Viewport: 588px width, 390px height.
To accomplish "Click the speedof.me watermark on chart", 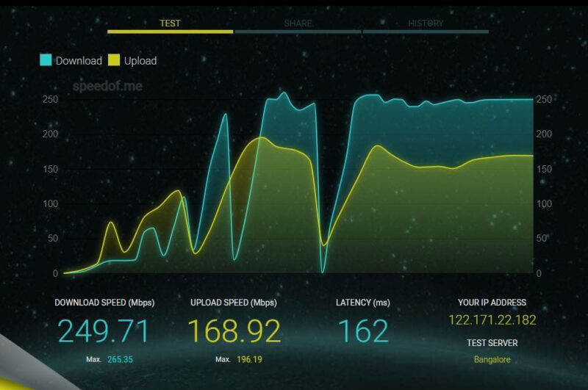I will pos(107,86).
